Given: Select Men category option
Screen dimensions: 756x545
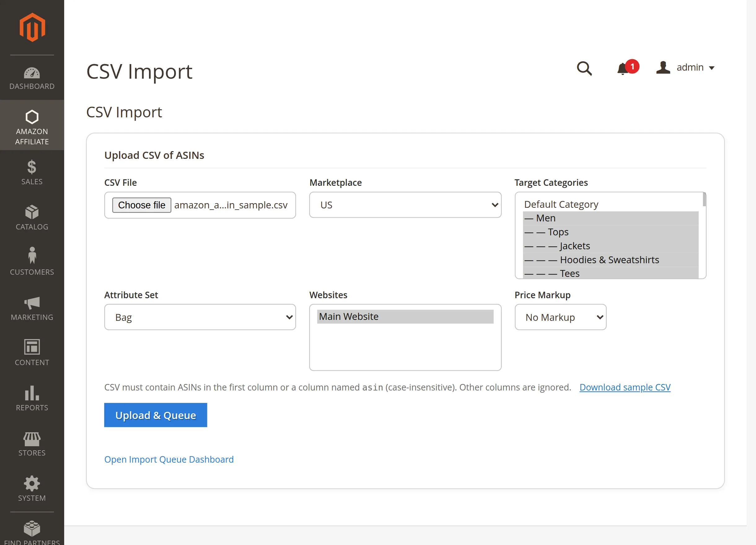Looking at the screenshot, I should tap(611, 218).
